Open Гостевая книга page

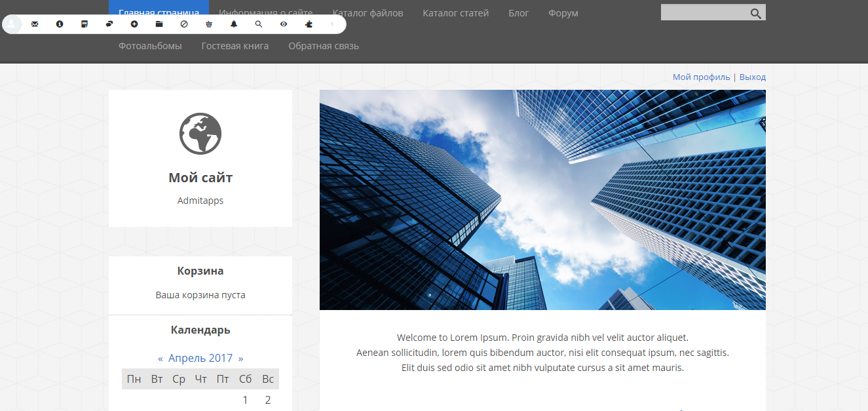[x=235, y=46]
